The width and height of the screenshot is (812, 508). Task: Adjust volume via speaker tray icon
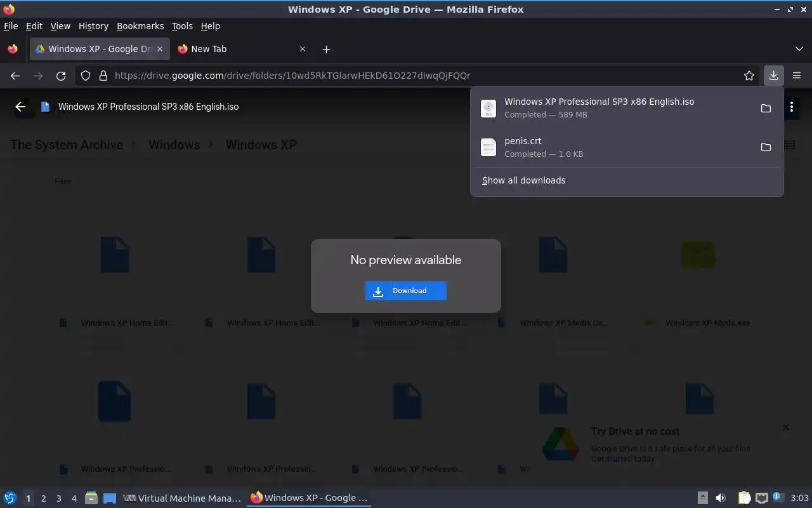[x=721, y=498]
